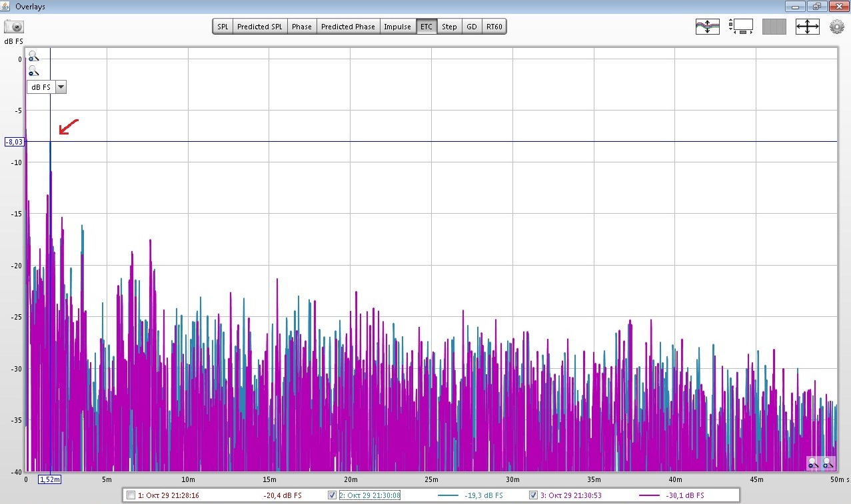Viewport: 851px width, 504px height.
Task: Switch to the Impulse tab
Action: (x=397, y=27)
